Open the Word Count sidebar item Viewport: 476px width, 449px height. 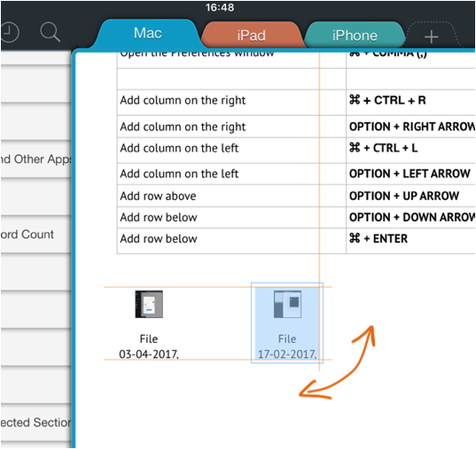click(35, 234)
